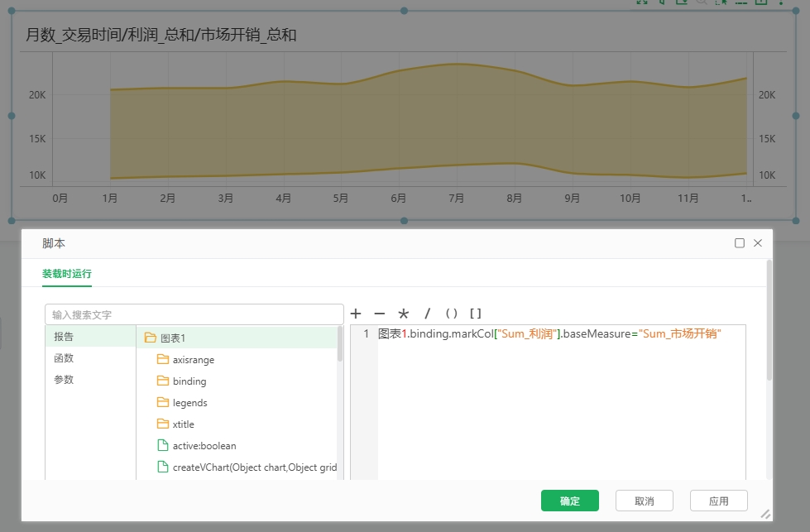Insert parentheses into the script
810x532 pixels.
[x=451, y=314]
